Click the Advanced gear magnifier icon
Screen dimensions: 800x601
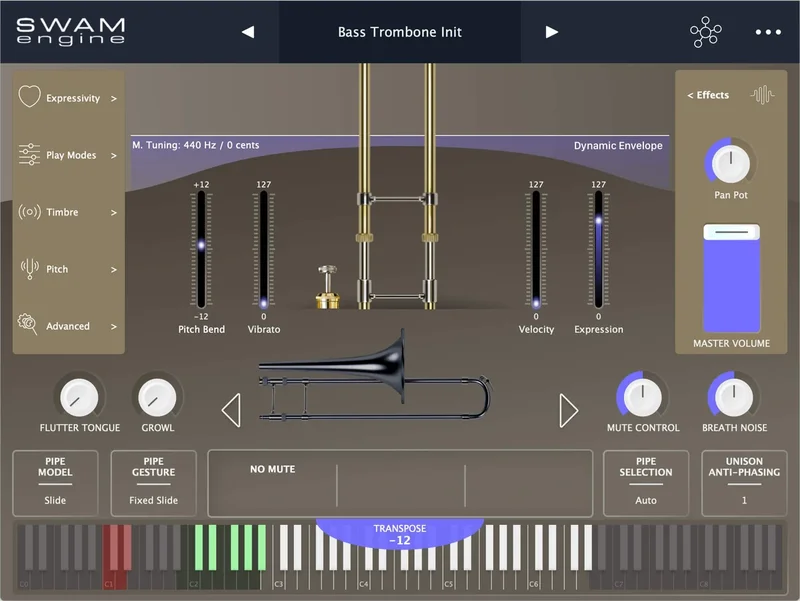click(28, 324)
